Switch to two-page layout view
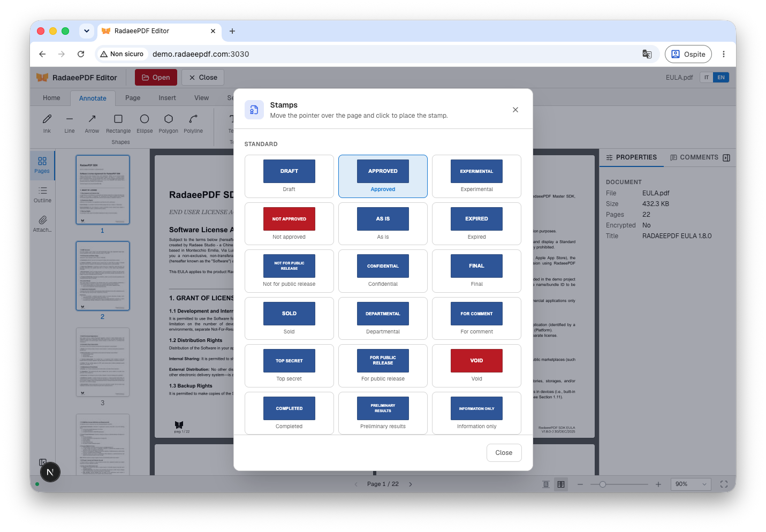Viewport: 766px width, 532px height. (561, 484)
